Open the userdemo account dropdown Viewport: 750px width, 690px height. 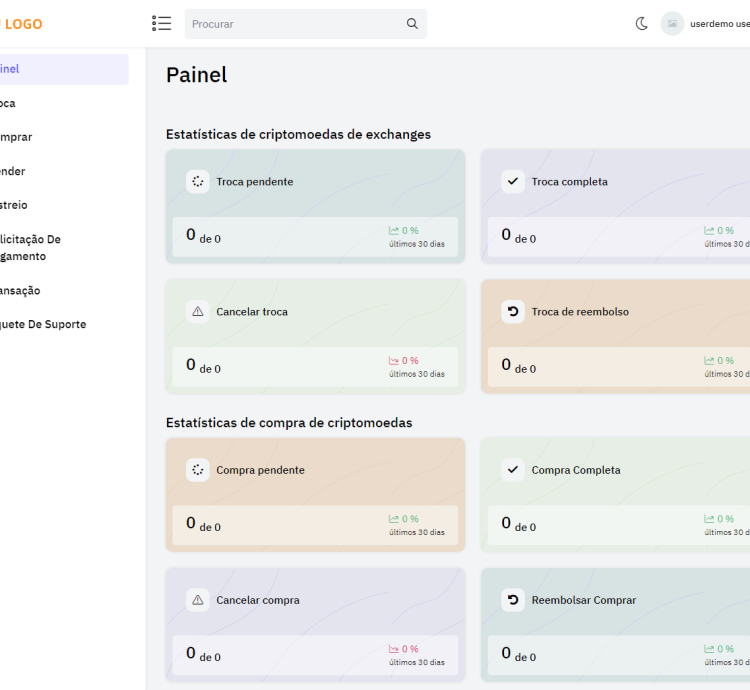point(719,24)
